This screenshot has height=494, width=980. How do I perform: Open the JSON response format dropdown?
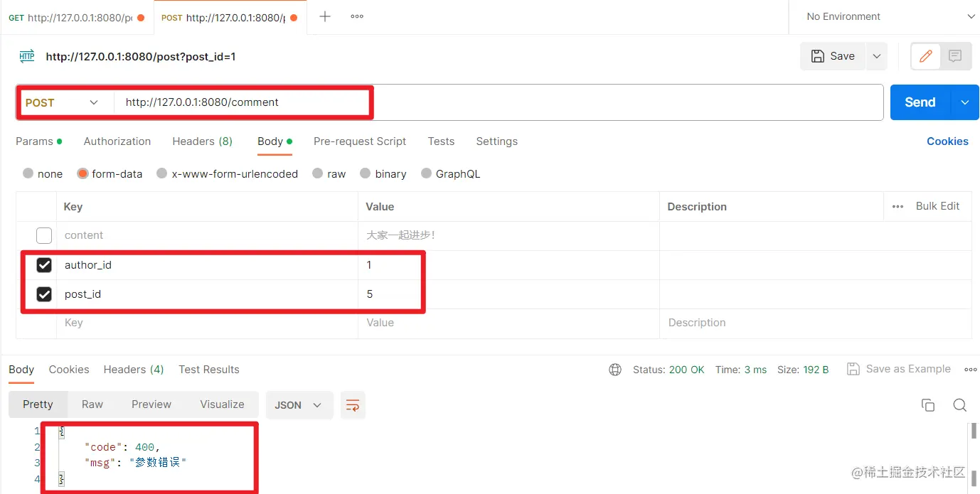[299, 405]
